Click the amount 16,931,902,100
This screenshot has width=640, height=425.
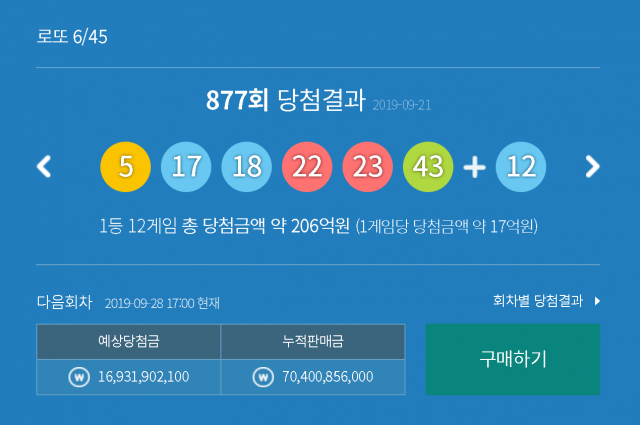[144, 377]
